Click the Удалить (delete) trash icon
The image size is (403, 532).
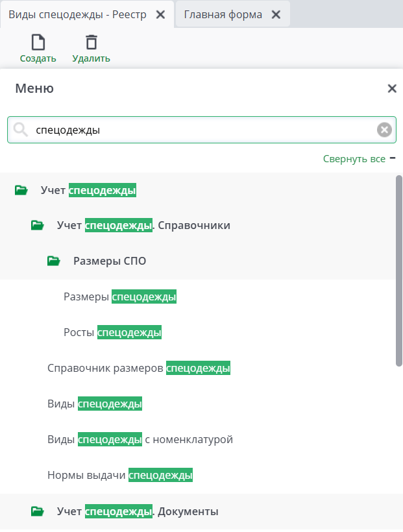coord(91,43)
